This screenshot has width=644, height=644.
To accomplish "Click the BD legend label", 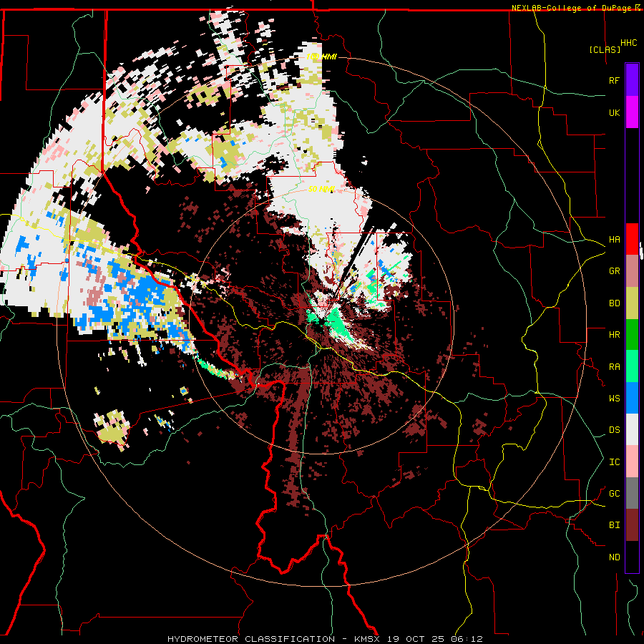I will [x=615, y=303].
